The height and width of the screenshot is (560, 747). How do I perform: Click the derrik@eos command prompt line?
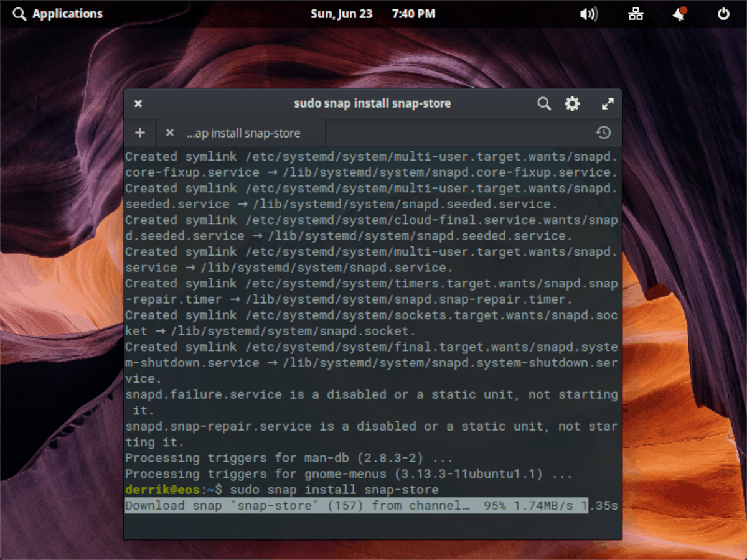(x=280, y=490)
